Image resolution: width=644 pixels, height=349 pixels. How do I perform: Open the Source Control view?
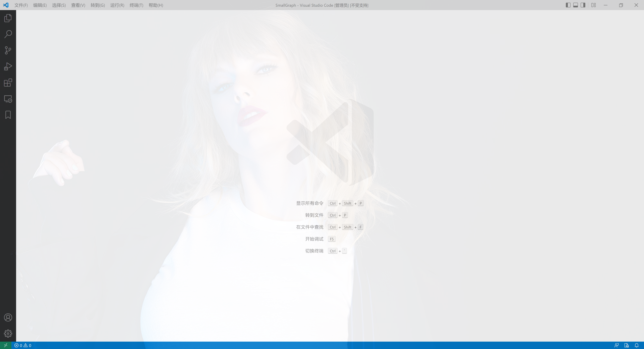pos(8,50)
